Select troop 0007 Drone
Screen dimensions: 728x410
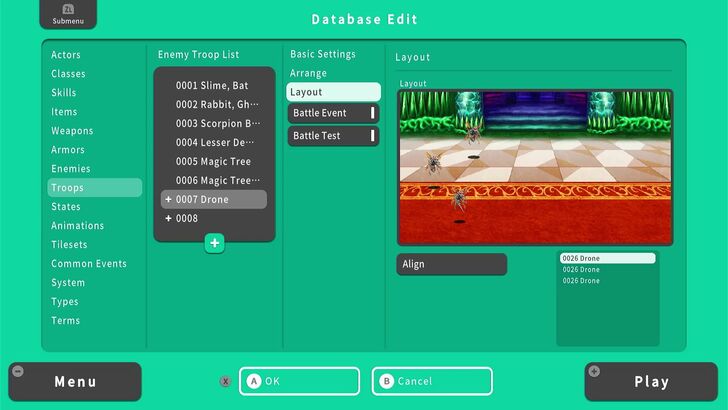[x=214, y=199]
